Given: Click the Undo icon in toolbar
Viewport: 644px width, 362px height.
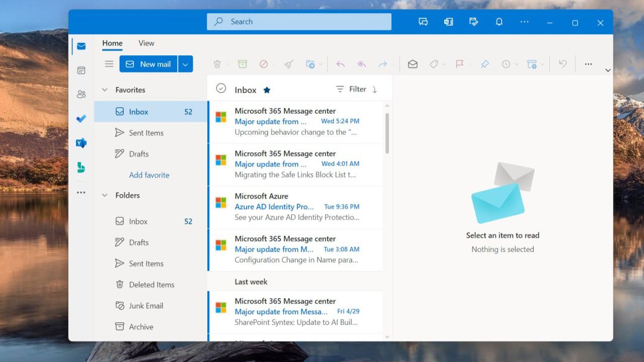Looking at the screenshot, I should coord(563,64).
